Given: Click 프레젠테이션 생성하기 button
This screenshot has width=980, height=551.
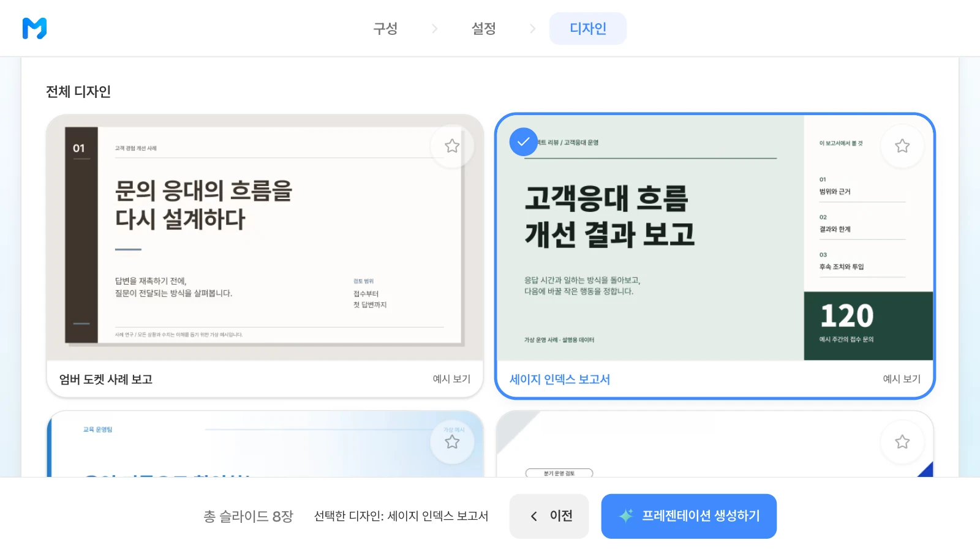Looking at the screenshot, I should point(689,516).
